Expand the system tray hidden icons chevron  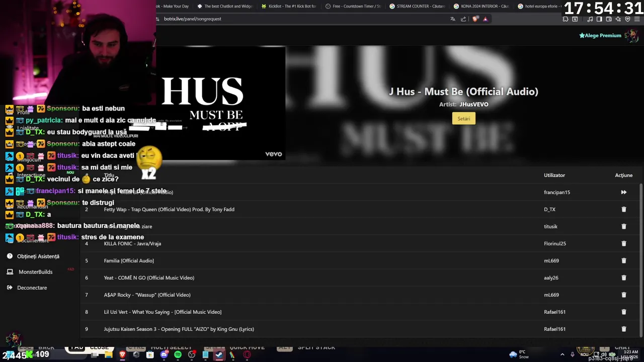pos(562,354)
